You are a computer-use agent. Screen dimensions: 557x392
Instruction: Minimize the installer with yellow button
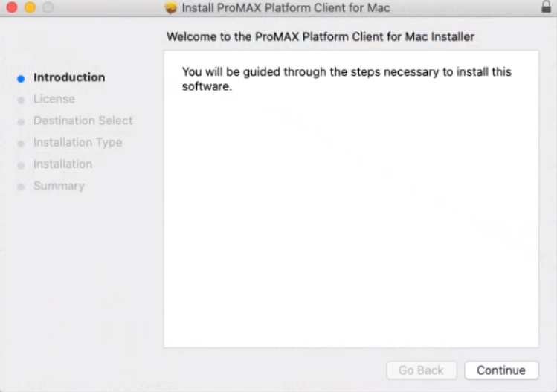click(30, 7)
